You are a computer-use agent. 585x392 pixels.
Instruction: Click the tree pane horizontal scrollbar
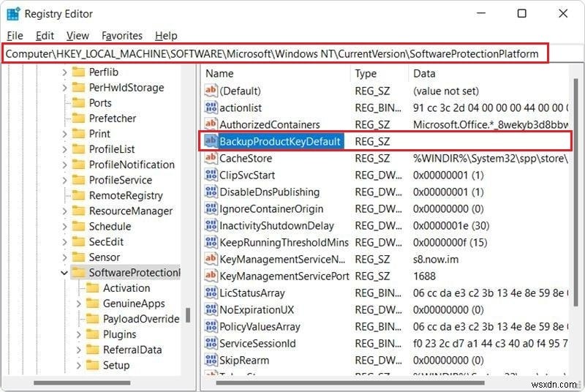[82, 382]
